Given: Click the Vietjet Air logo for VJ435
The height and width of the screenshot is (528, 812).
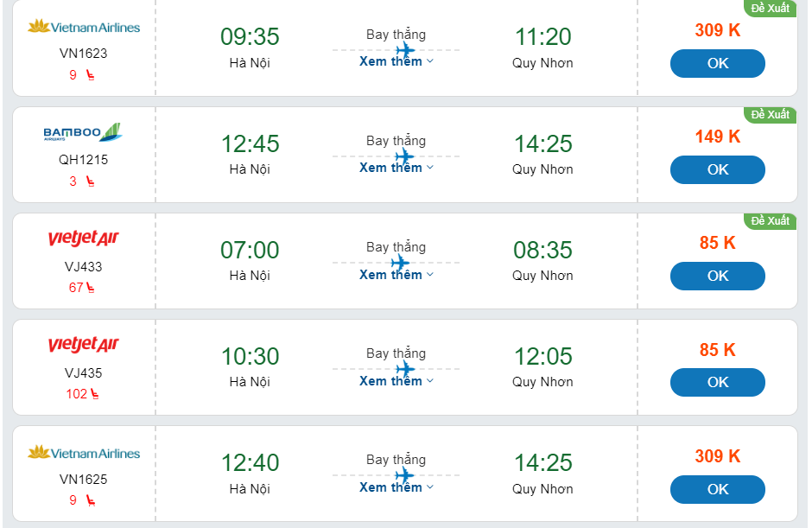Looking at the screenshot, I should [x=83, y=345].
